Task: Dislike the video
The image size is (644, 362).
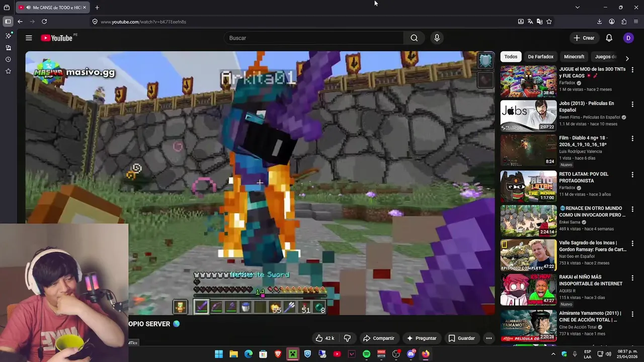Action: click(347, 338)
